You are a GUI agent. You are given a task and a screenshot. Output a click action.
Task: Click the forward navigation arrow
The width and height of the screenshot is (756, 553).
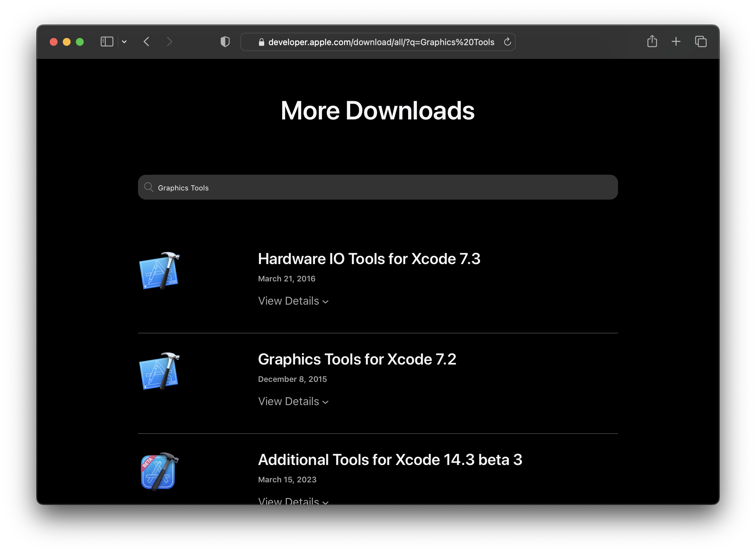(x=170, y=42)
